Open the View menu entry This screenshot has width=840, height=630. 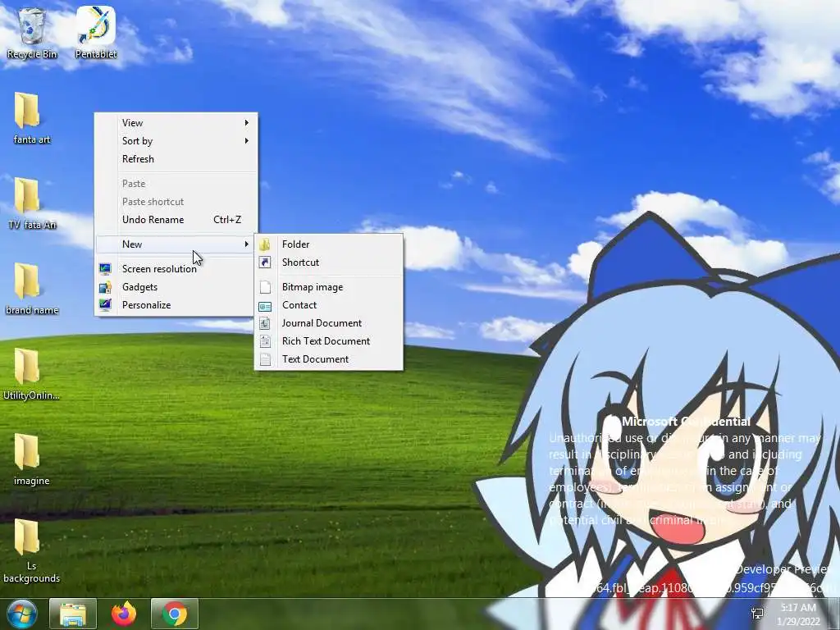(176, 123)
